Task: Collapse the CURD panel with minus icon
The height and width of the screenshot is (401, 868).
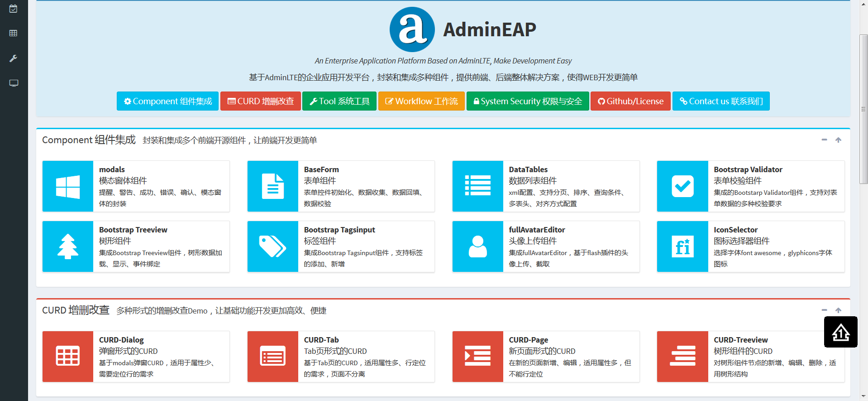Action: pos(824,310)
